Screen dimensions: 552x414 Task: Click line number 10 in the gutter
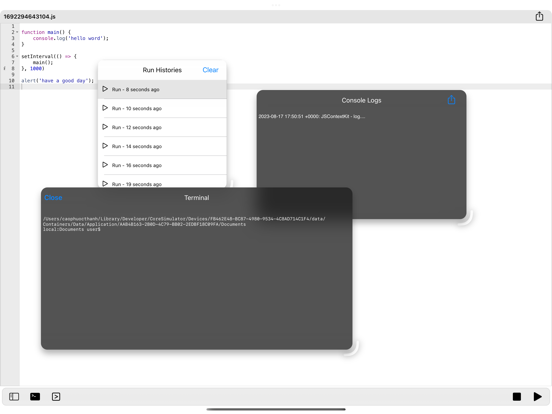[x=12, y=81]
